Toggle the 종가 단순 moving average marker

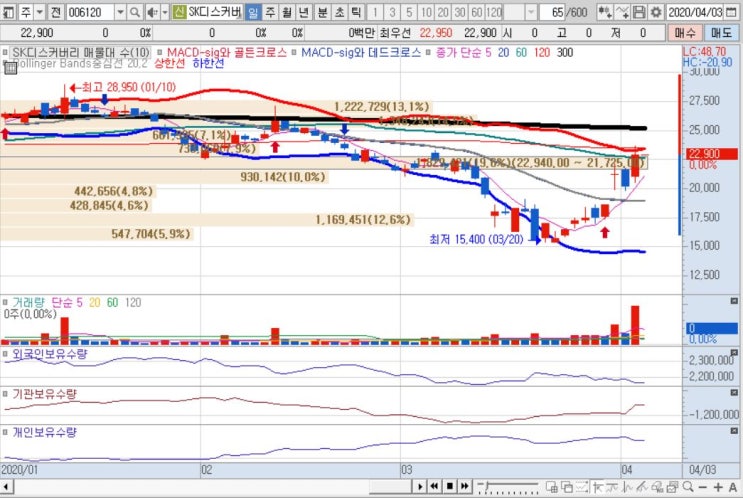428,52
